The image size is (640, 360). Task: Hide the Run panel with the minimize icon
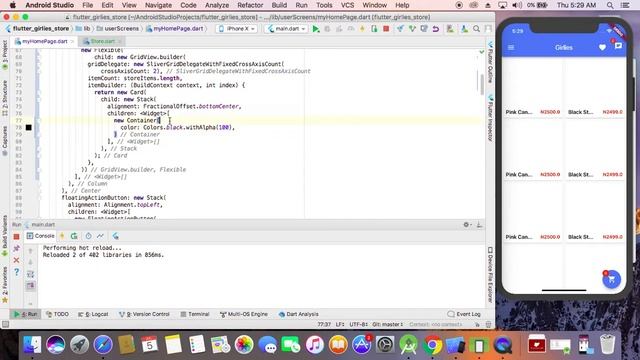pos(480,225)
